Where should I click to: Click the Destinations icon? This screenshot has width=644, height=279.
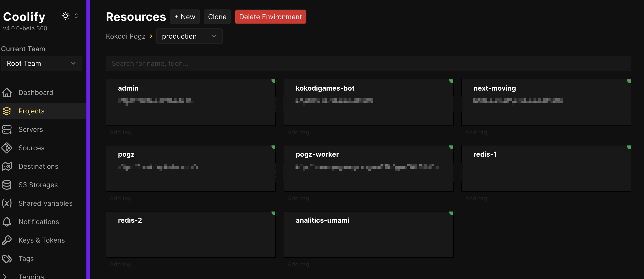tap(7, 166)
